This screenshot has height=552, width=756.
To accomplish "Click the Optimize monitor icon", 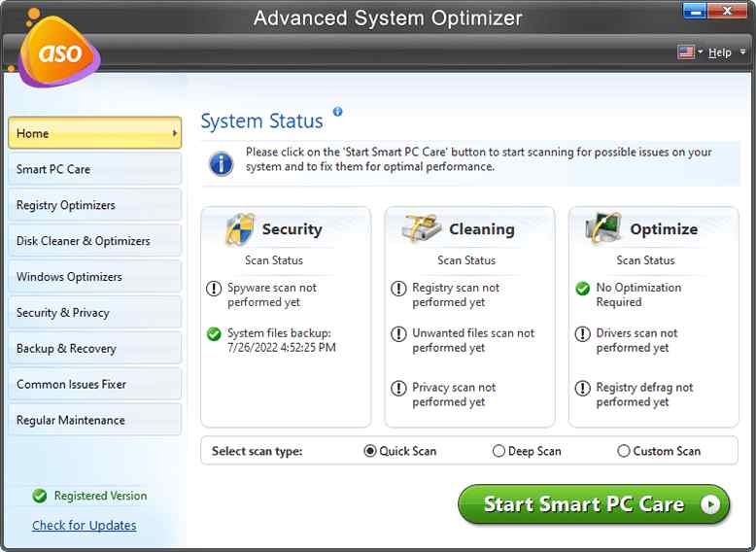I will (602, 227).
